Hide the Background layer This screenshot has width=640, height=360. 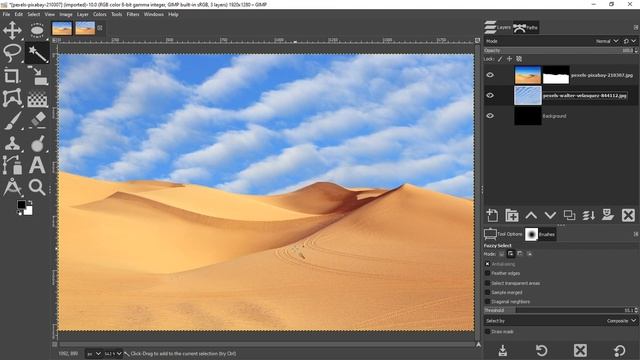(x=490, y=116)
